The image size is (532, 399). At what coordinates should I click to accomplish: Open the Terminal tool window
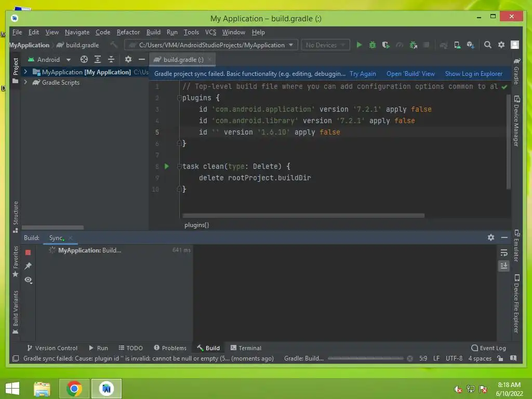click(246, 348)
